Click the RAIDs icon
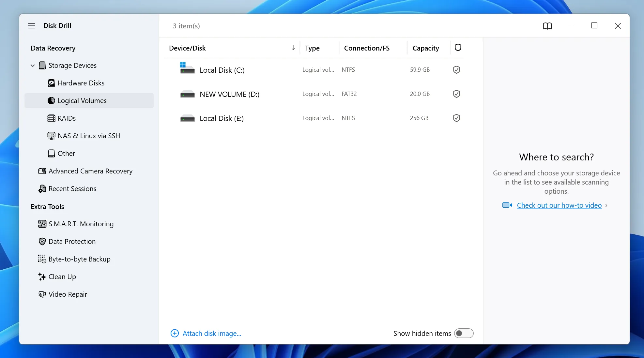Screen dimensions: 644x358 coord(51,118)
